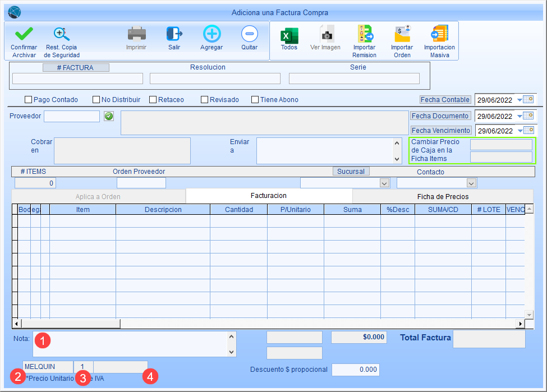Click the # LOTE column header
This screenshot has width=547, height=392.
(489, 210)
